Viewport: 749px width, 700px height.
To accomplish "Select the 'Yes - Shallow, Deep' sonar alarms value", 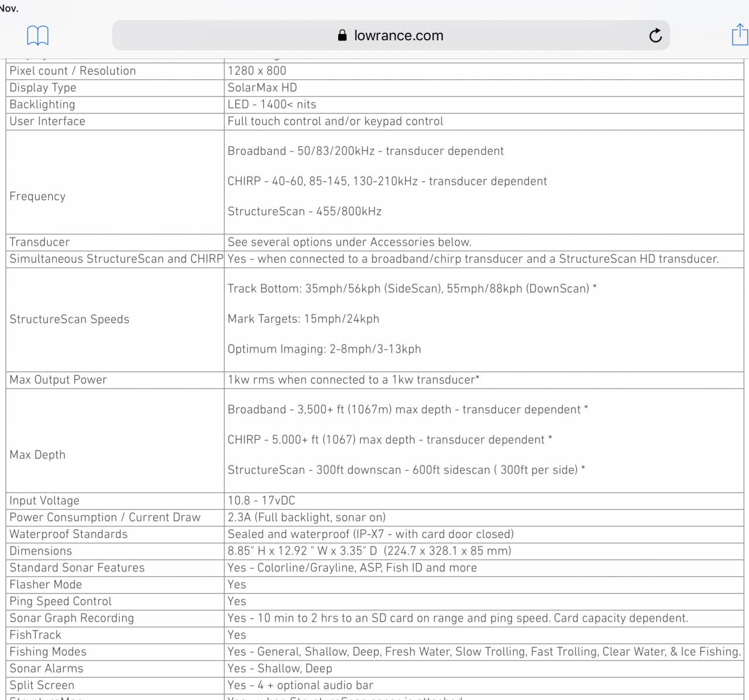I will (x=280, y=668).
